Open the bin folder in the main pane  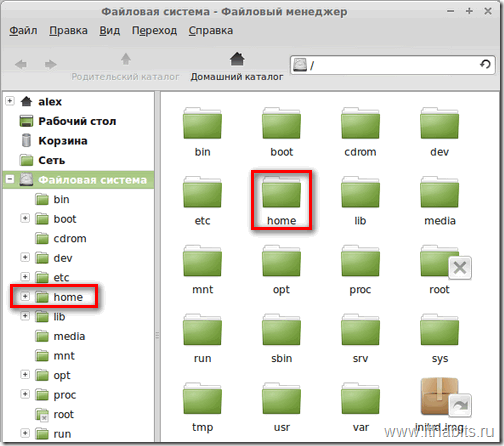pos(202,123)
